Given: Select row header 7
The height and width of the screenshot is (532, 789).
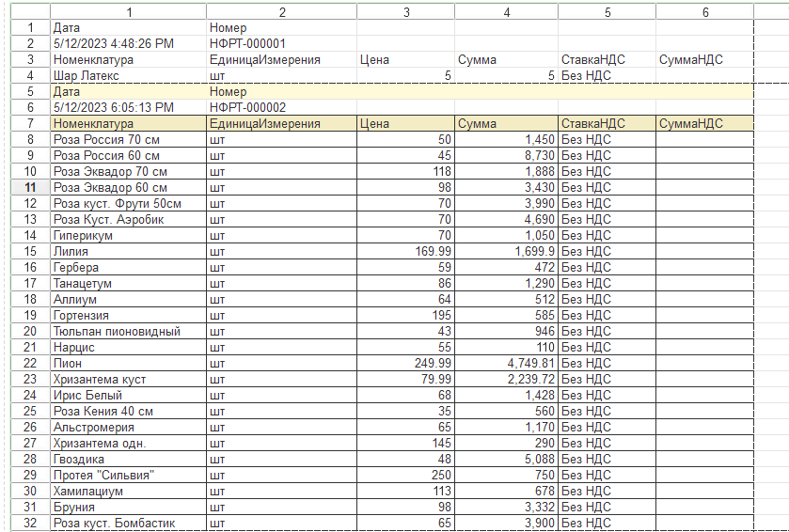Looking at the screenshot, I should (x=31, y=124).
